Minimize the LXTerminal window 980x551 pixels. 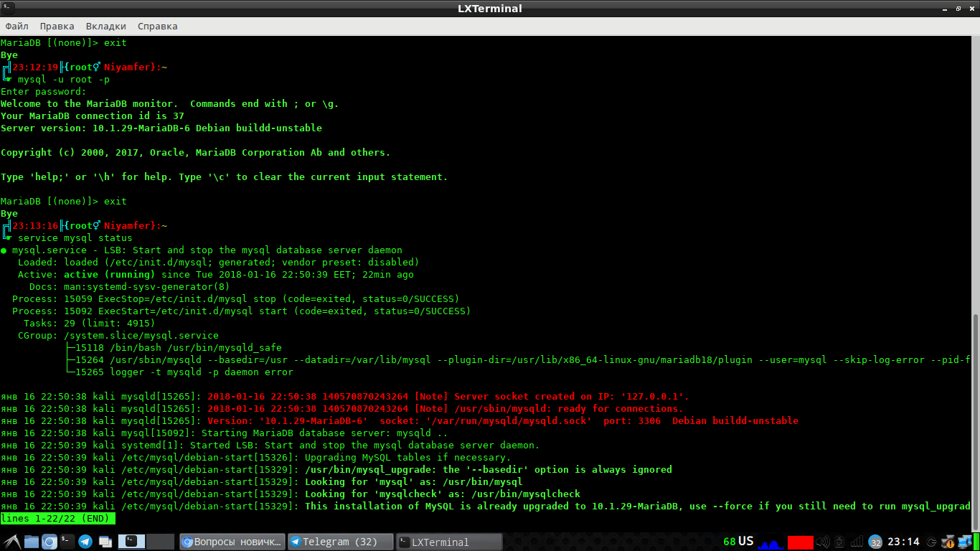[x=945, y=9]
